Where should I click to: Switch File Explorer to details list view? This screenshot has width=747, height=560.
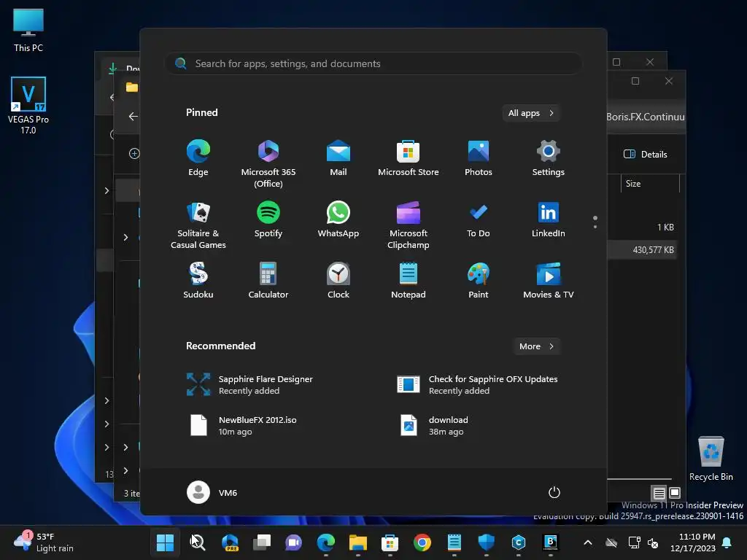[x=659, y=493]
